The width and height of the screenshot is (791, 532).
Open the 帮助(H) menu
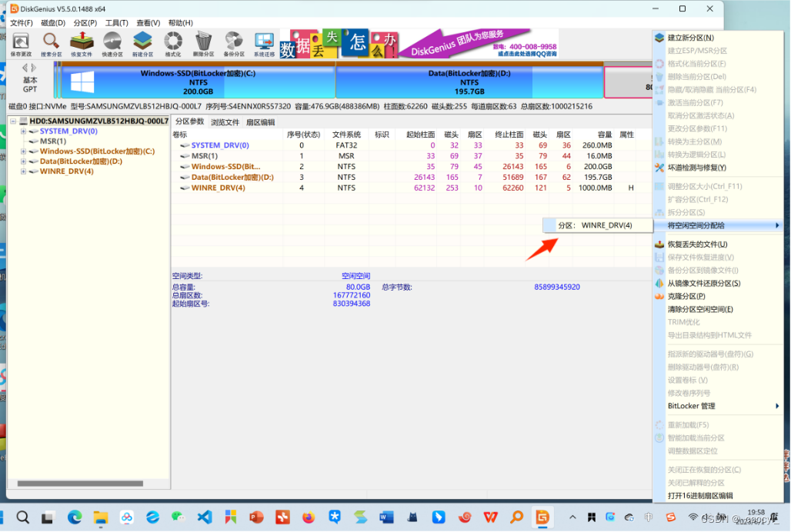click(x=180, y=22)
